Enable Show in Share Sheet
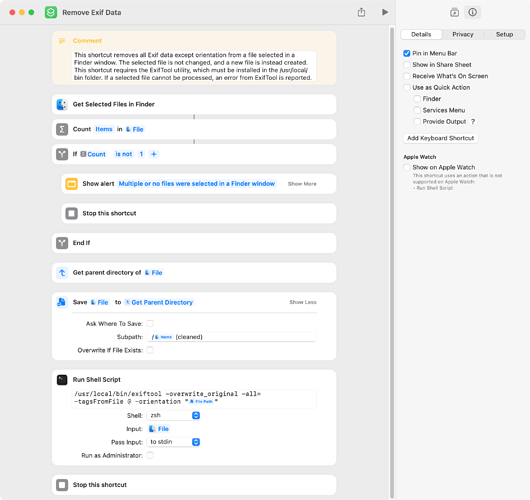Screen dimensions: 530x500 point(407,65)
